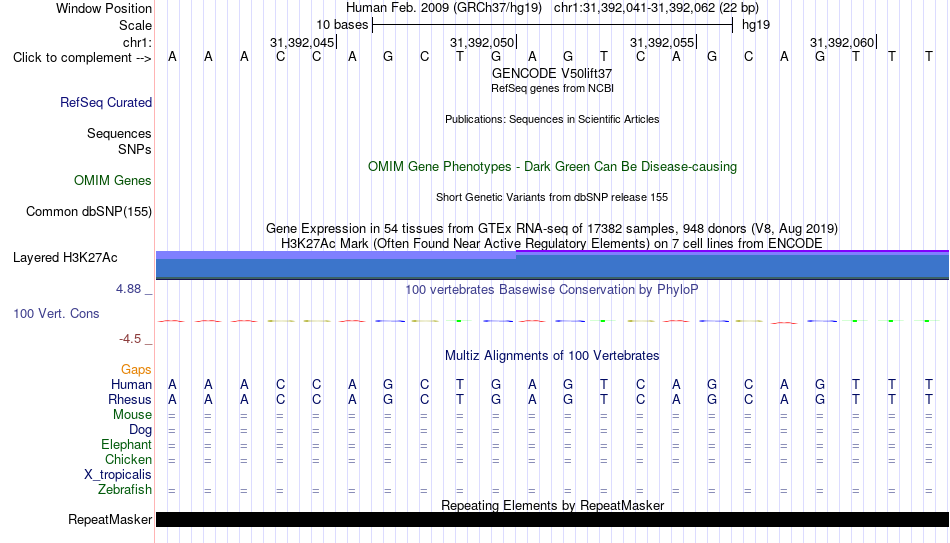Screen dimensions: 950x543
Task: Click '100 vertebrates Basewise Conservation by PhyloP' title
Action: [552, 290]
